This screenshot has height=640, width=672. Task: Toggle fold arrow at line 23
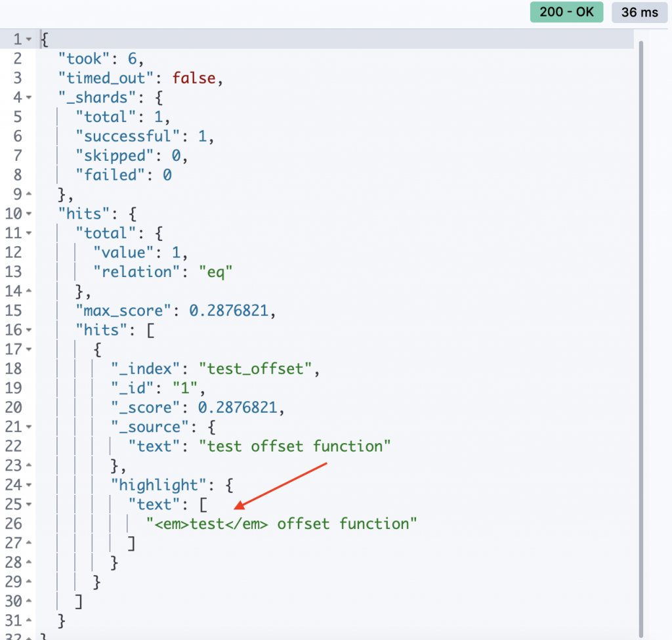point(29,465)
